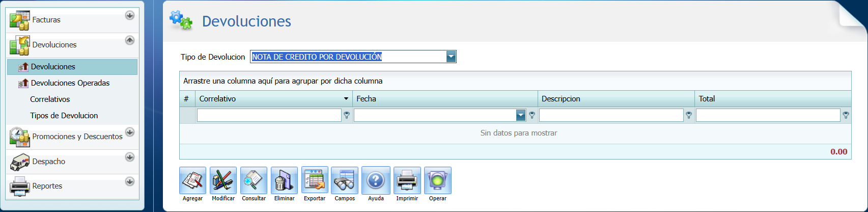
Task: Click the Fecha column header
Action: 445,99
